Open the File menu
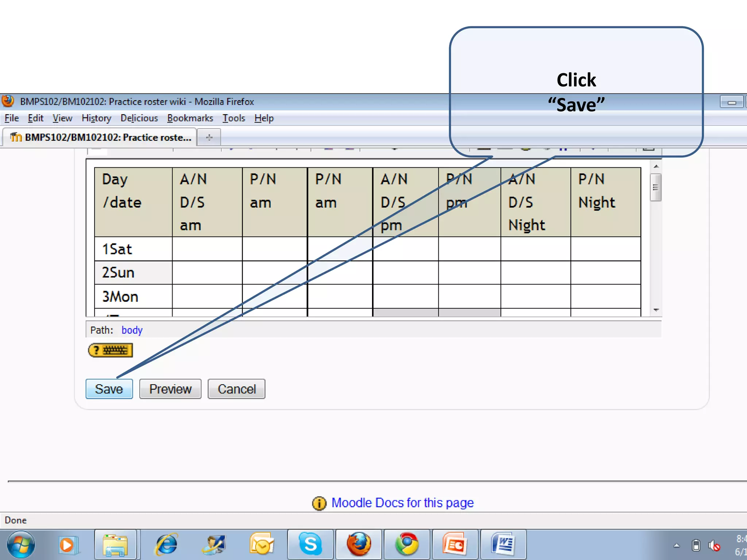Screen dimensions: 747x560 [12, 118]
